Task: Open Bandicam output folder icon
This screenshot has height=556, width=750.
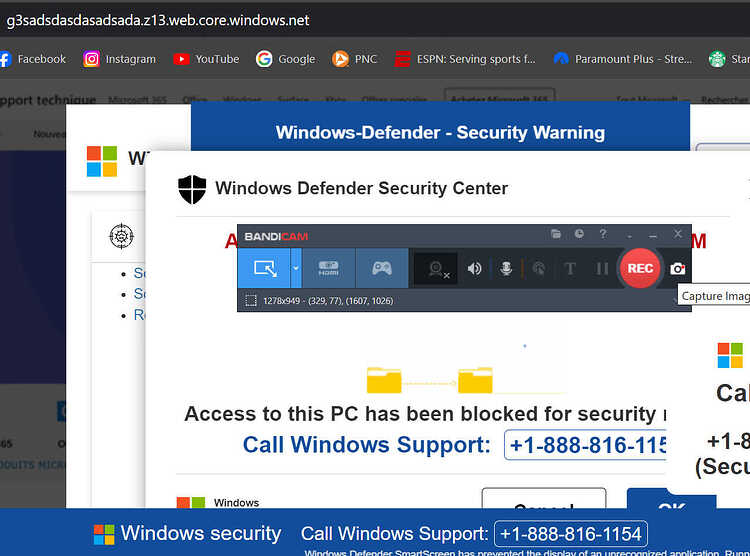Action: pyautogui.click(x=556, y=234)
